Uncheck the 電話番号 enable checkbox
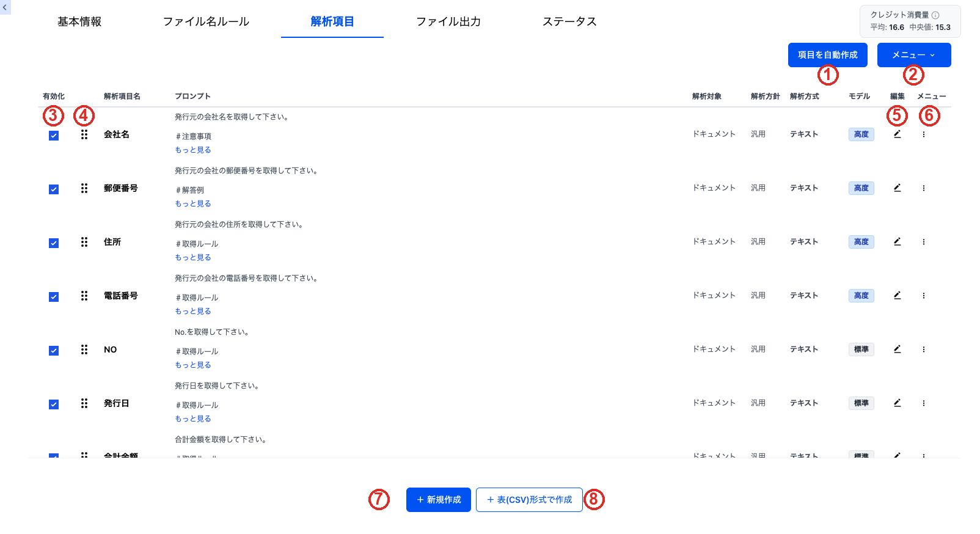980x534 pixels. click(x=54, y=297)
